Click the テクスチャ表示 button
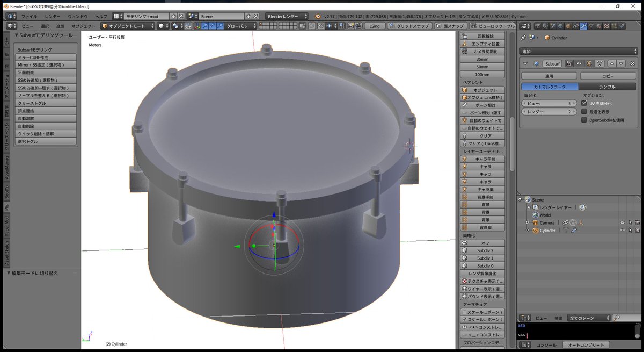This screenshot has height=352, width=644. coord(483,281)
